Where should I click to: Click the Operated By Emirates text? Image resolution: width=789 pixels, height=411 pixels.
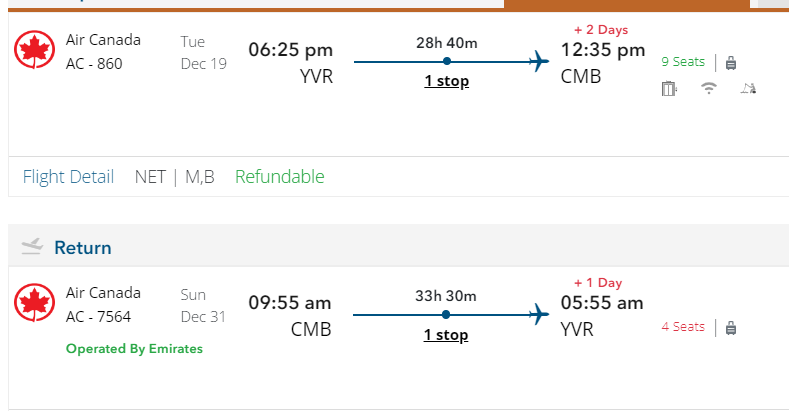click(134, 349)
